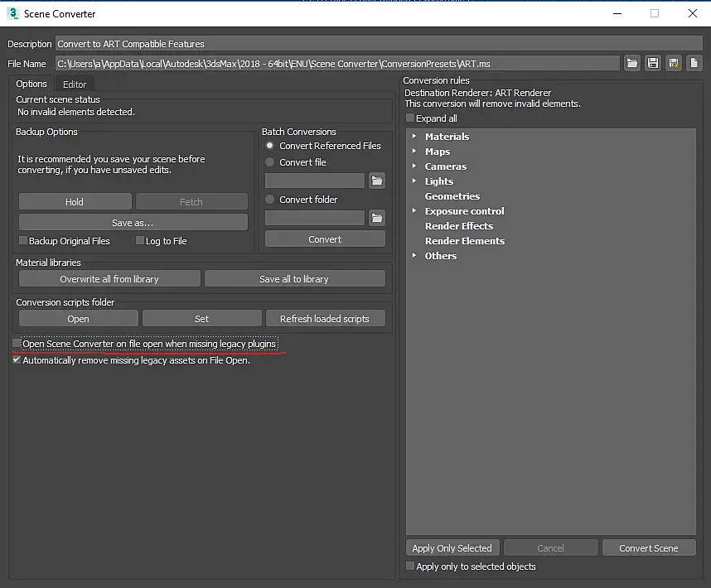Viewport: 711px width, 588px height.
Task: Minimize the Scene Converter window
Action: (617, 13)
